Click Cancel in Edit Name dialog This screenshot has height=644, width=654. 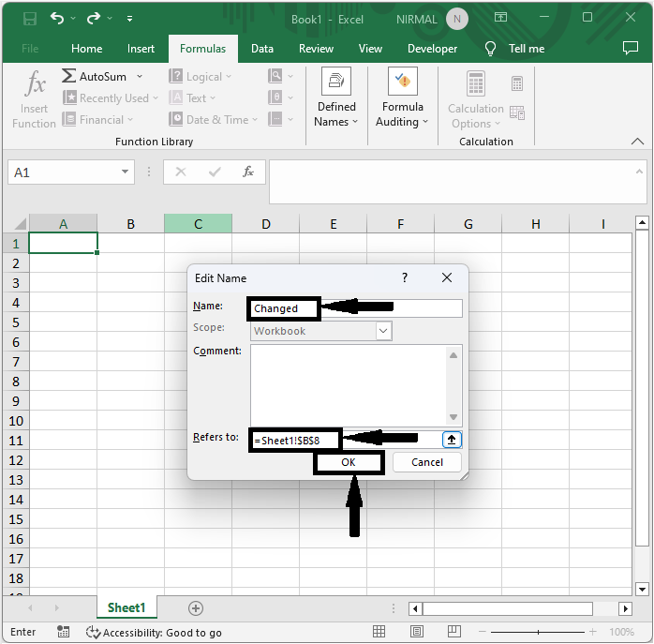coord(427,462)
